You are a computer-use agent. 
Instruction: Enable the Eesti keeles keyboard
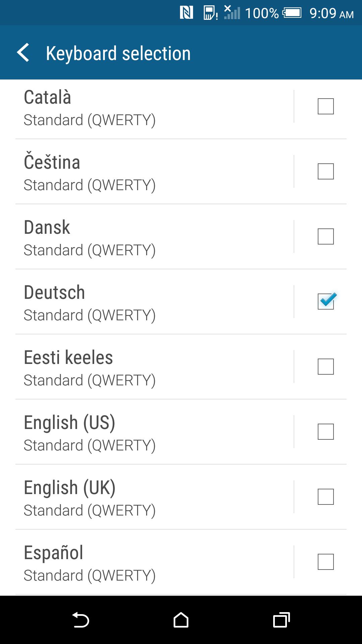(325, 367)
